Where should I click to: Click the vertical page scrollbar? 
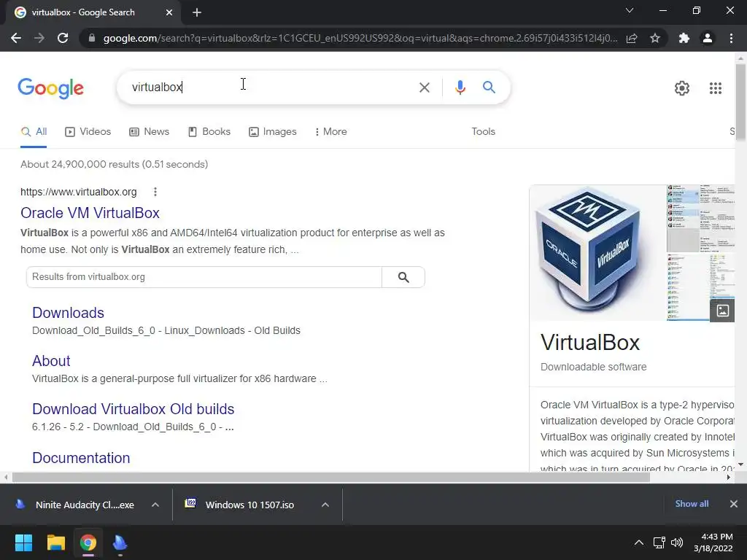coord(740,102)
